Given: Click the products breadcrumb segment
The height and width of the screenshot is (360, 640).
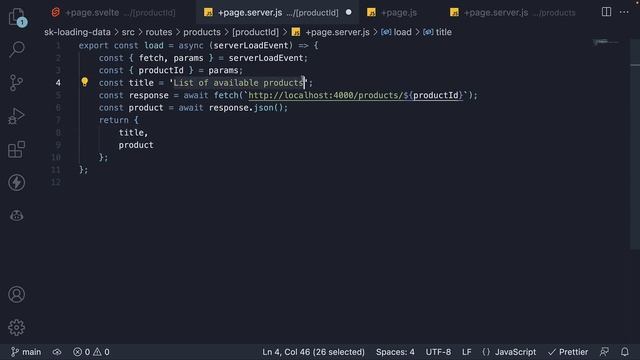Looking at the screenshot, I should tap(202, 32).
